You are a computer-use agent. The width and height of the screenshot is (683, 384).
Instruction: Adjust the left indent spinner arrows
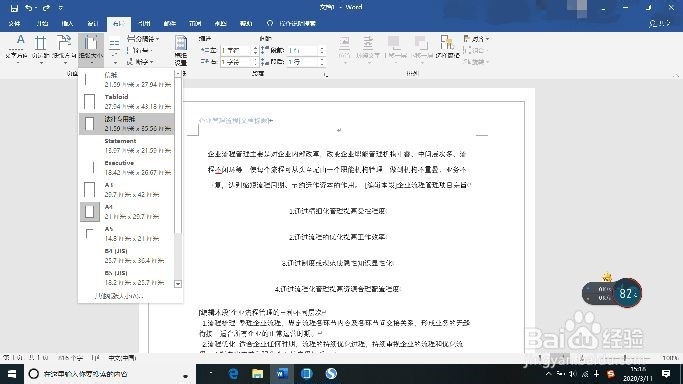[255, 51]
